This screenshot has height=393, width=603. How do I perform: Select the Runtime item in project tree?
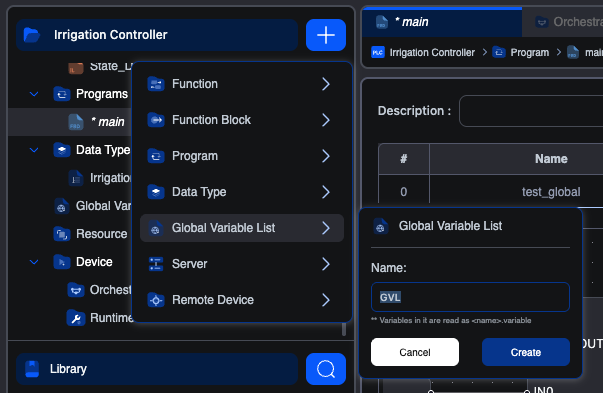70,318
